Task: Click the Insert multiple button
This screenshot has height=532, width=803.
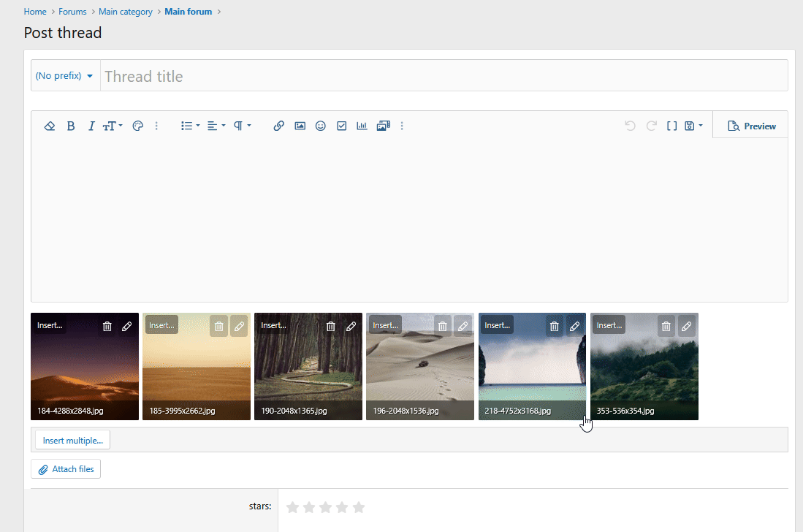Action: point(73,441)
